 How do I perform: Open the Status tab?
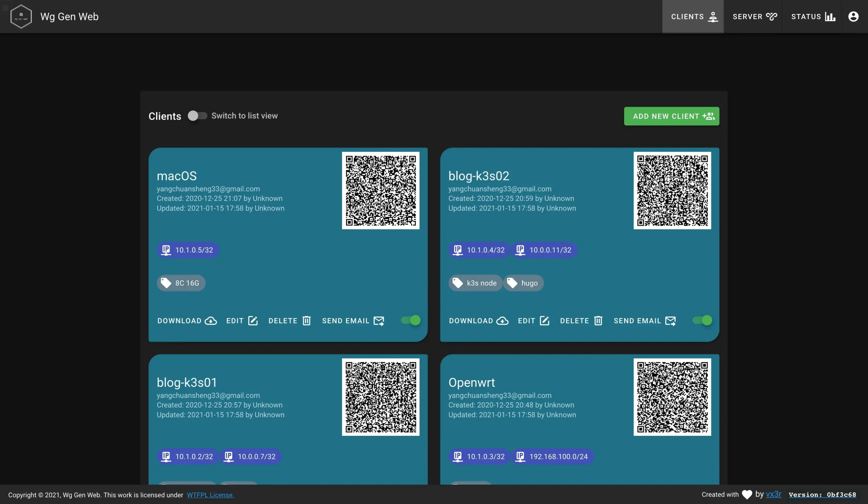tap(813, 16)
